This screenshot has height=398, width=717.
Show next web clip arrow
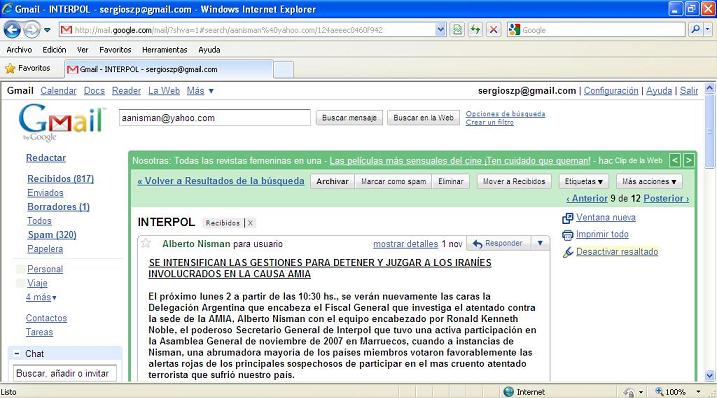coord(688,160)
